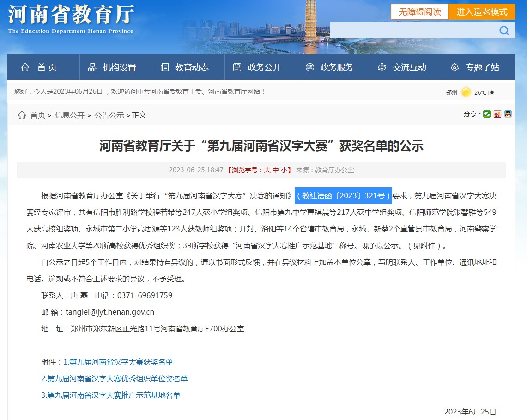527x420 pixels.
Task: Open attachment 1 获奖名单 link
Action: (x=118, y=362)
